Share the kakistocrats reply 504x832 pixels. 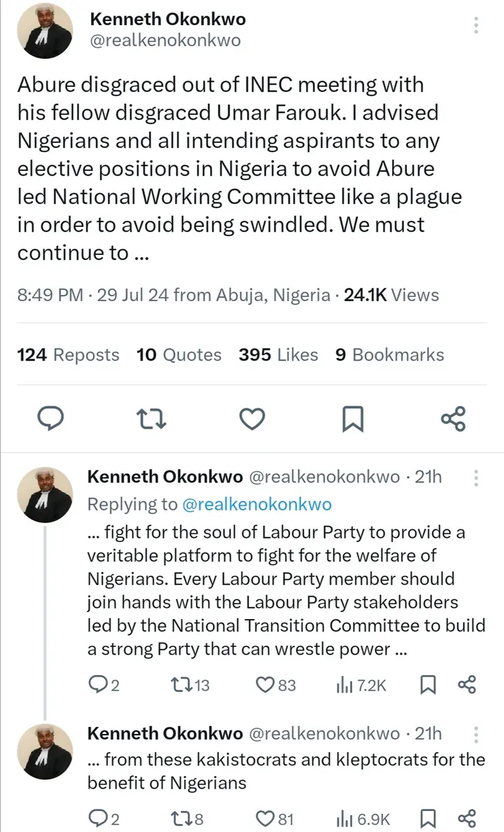tap(466, 817)
